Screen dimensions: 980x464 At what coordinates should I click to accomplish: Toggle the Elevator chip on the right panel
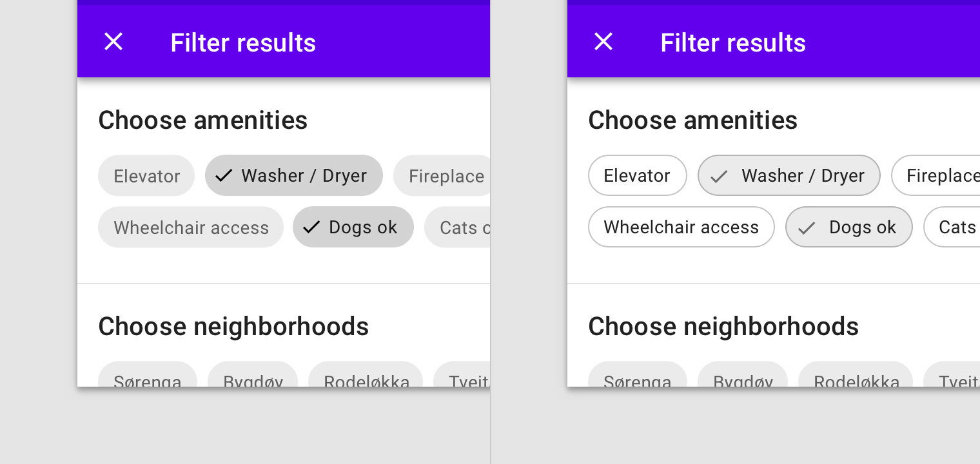[637, 175]
